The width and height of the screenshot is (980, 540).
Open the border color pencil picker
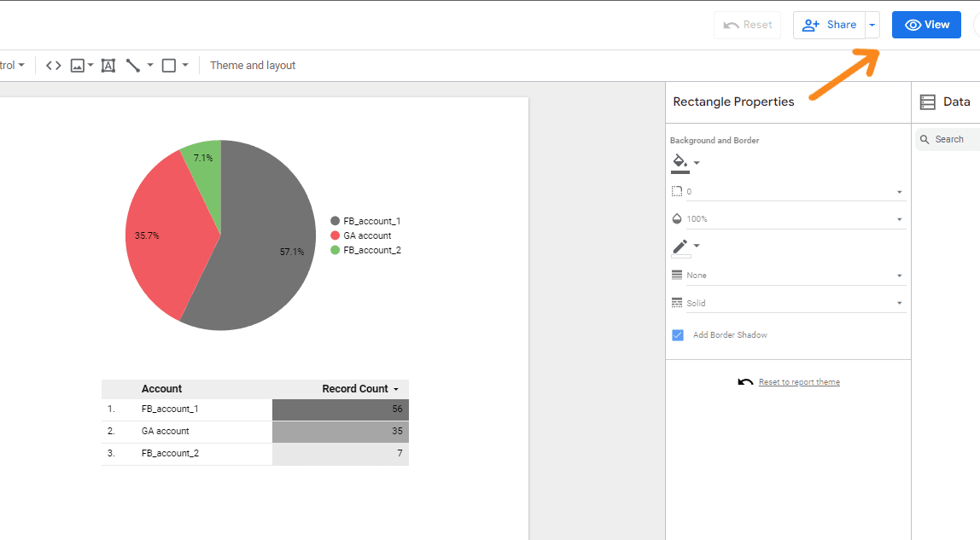680,247
